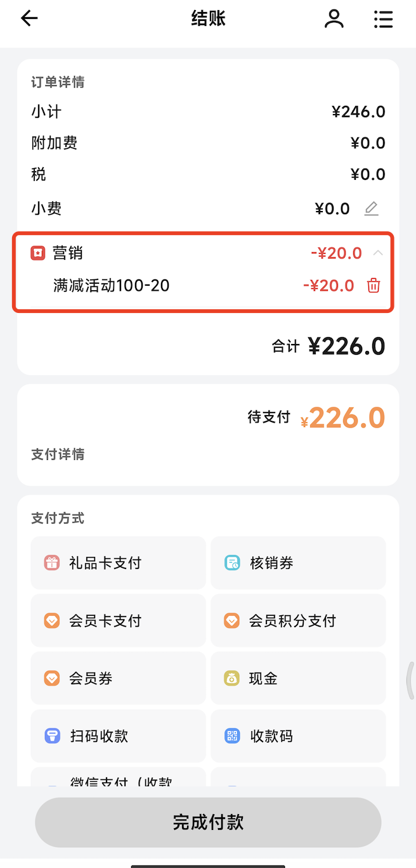This screenshot has height=868, width=416.
Task: Open the list menu icon
Action: click(x=383, y=19)
